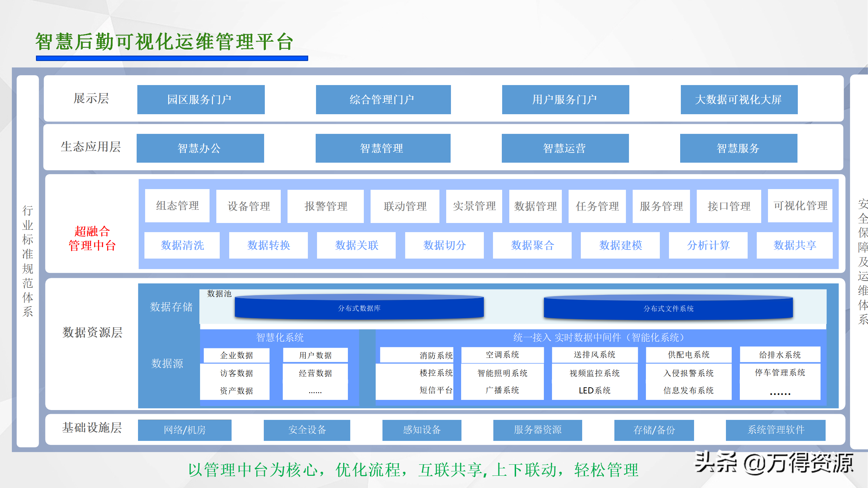The height and width of the screenshot is (488, 868).
Task: Select the 空调系统 cell
Action: pyautogui.click(x=502, y=355)
